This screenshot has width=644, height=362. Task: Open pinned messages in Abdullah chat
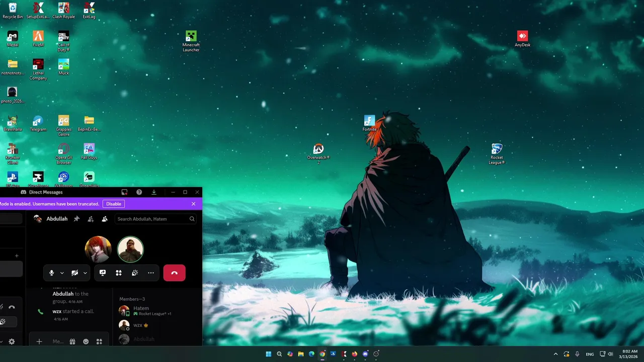click(76, 219)
